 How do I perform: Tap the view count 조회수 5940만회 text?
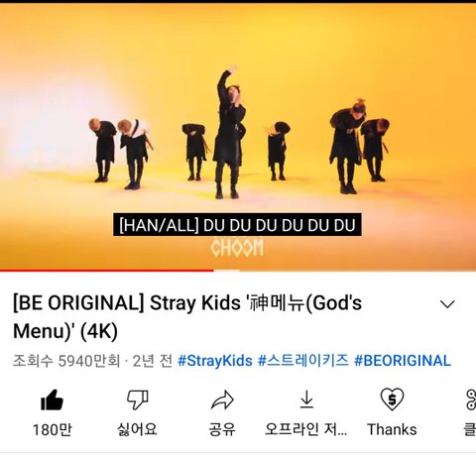(66, 361)
